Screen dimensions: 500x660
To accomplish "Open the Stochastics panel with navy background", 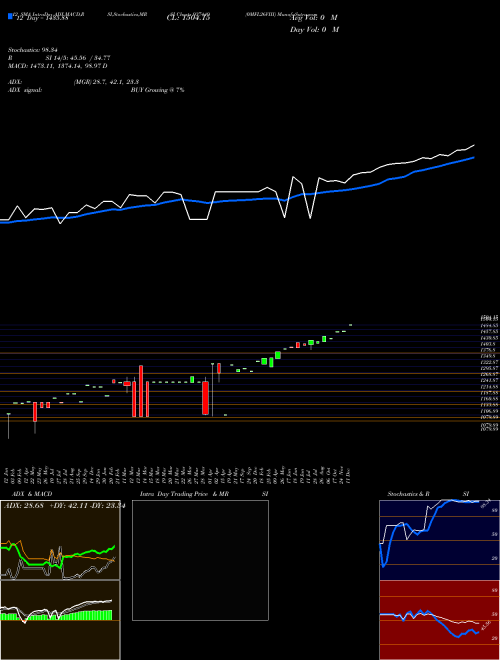I will point(439,540).
